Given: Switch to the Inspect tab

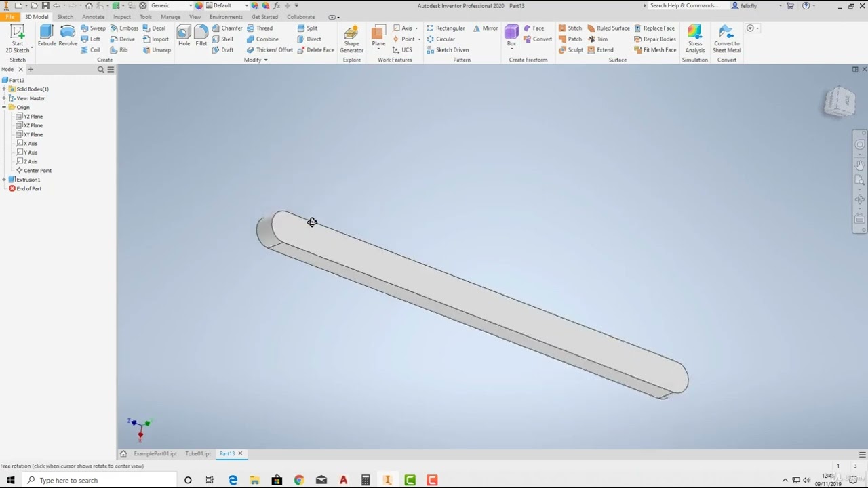Looking at the screenshot, I should click(x=122, y=16).
